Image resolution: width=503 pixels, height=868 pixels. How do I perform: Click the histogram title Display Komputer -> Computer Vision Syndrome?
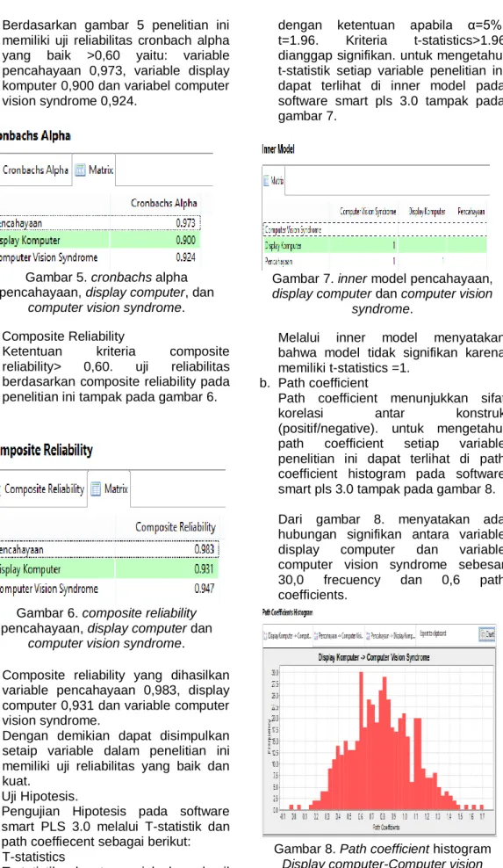click(x=374, y=658)
